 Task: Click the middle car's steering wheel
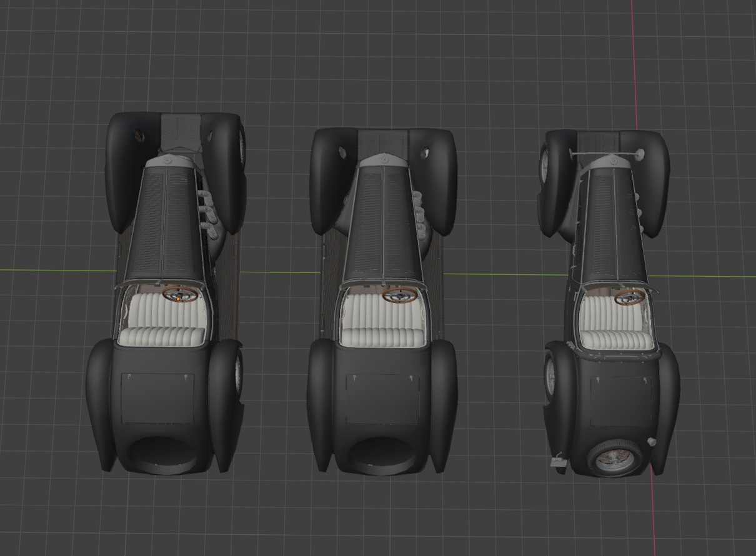400,294
